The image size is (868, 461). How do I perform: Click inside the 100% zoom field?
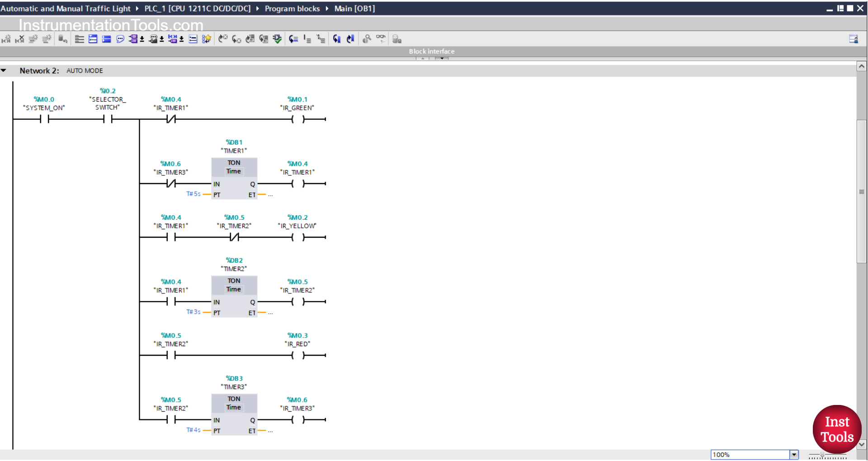(746, 455)
